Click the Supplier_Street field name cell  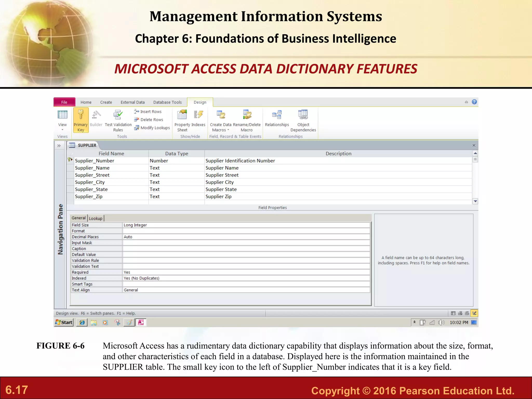click(x=111, y=175)
